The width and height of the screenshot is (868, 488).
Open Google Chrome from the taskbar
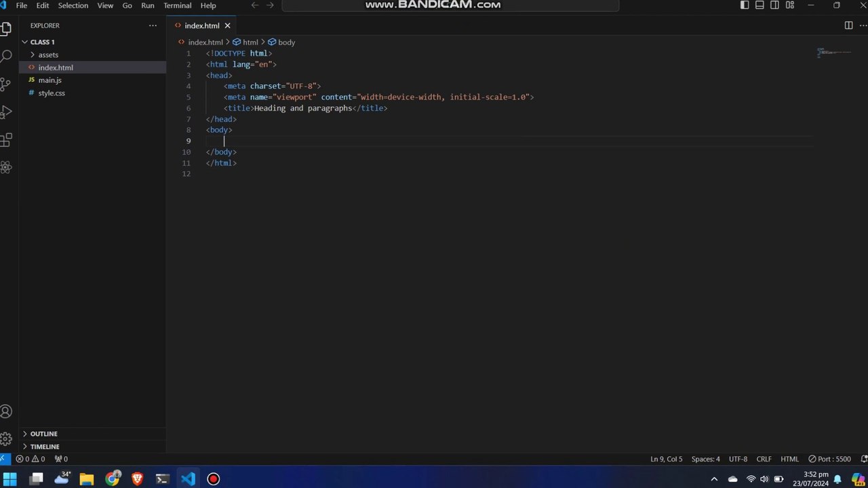[x=113, y=479]
